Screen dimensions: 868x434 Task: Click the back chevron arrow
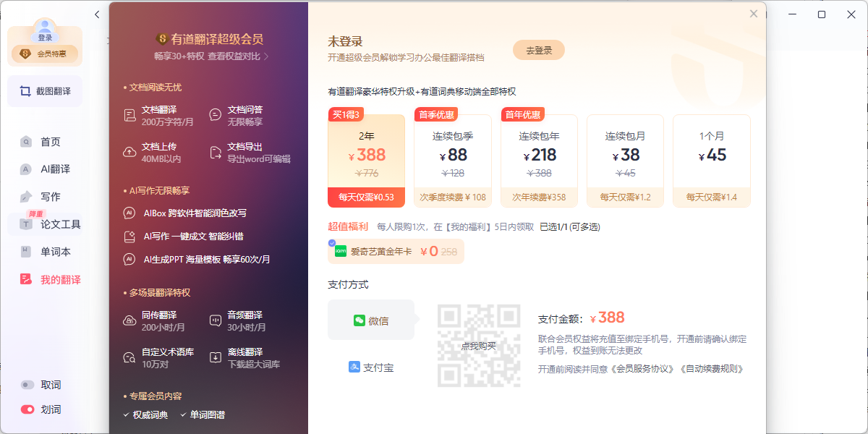pos(97,14)
